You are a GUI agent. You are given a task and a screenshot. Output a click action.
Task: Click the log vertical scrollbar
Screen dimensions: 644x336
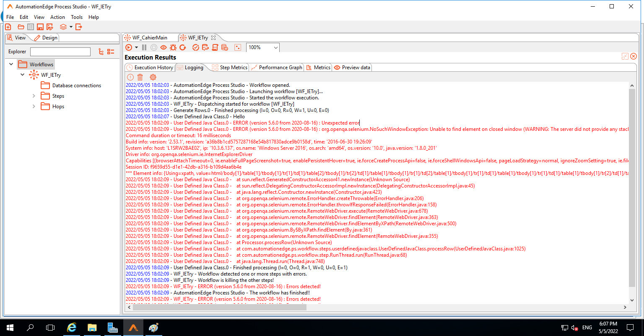pyautogui.click(x=633, y=192)
